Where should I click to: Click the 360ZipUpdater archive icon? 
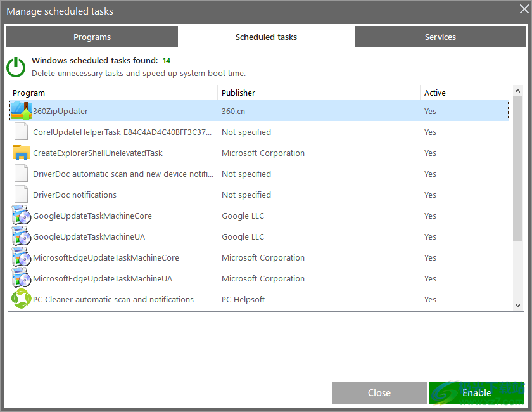click(x=22, y=111)
